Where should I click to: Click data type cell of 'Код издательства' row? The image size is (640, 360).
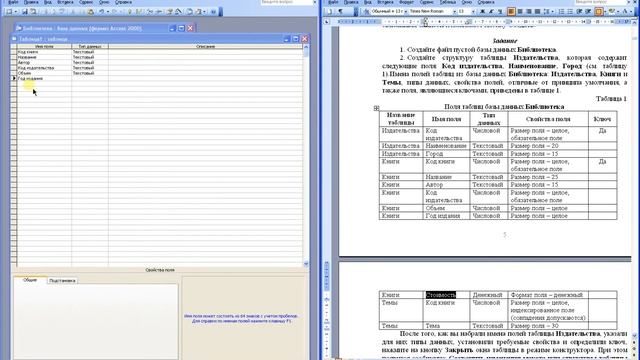coord(90,68)
